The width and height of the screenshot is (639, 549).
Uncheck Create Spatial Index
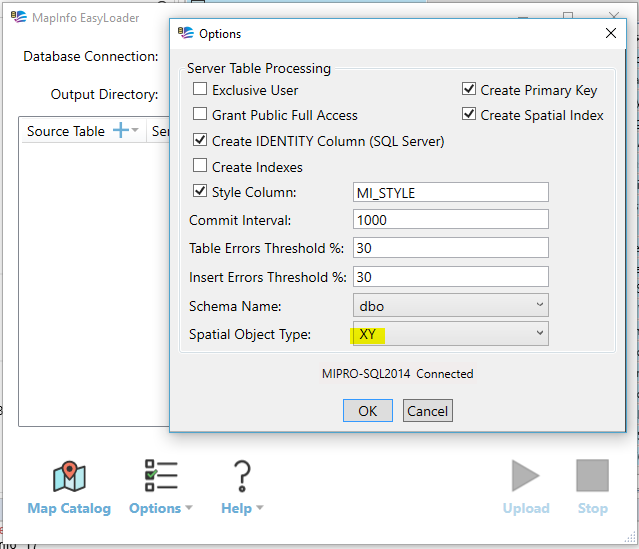[x=469, y=115]
